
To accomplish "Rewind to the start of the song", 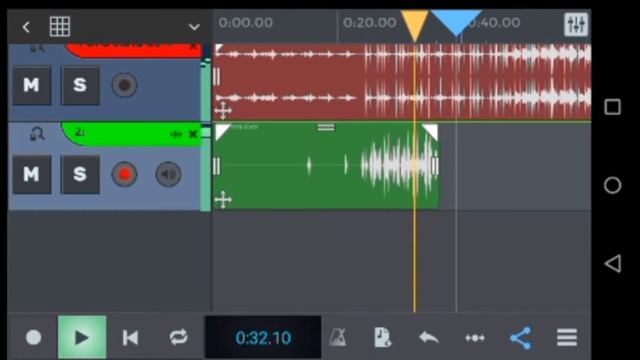I will 130,338.
